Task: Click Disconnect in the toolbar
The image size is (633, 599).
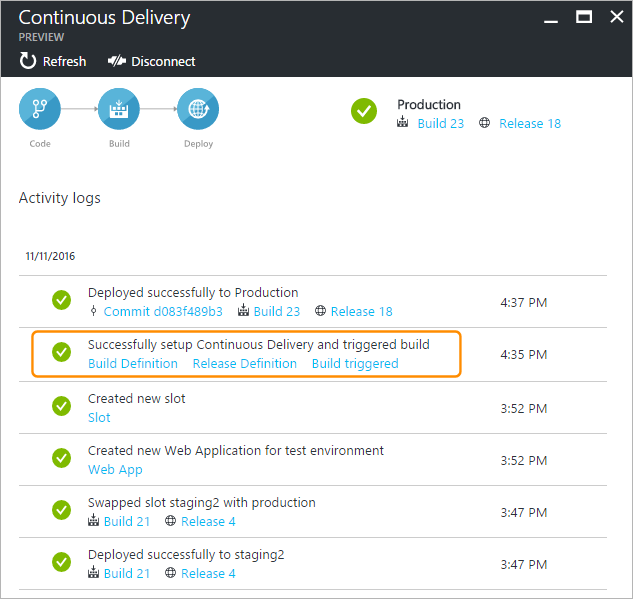Action: tap(151, 61)
